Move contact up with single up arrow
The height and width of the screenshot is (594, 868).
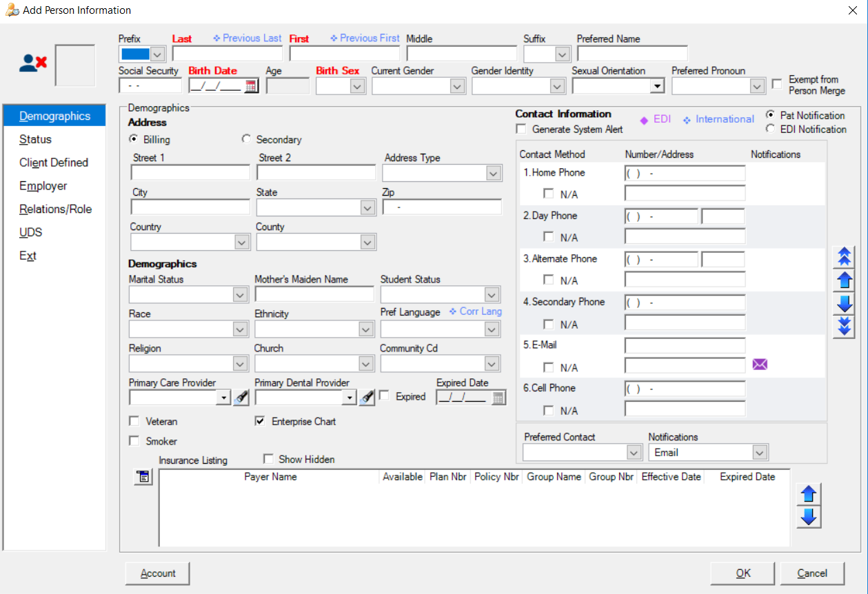(x=844, y=280)
